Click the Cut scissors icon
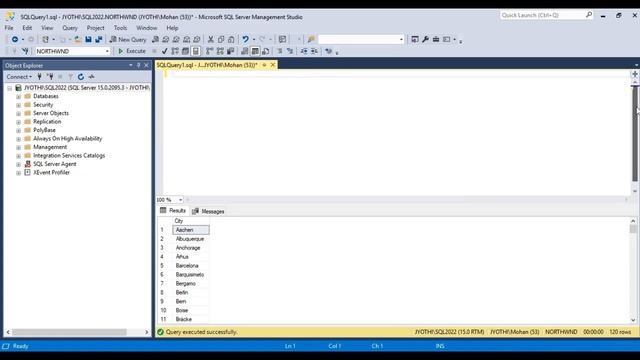The image size is (640, 360). [x=211, y=40]
